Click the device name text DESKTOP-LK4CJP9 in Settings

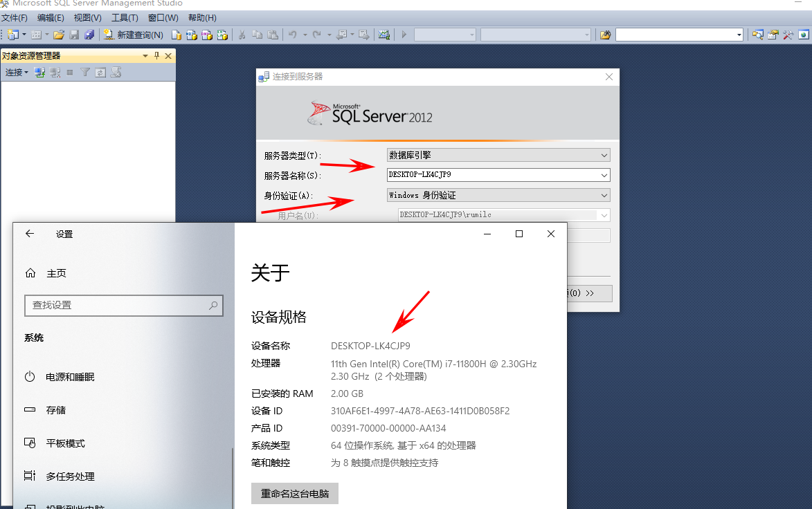tap(370, 346)
